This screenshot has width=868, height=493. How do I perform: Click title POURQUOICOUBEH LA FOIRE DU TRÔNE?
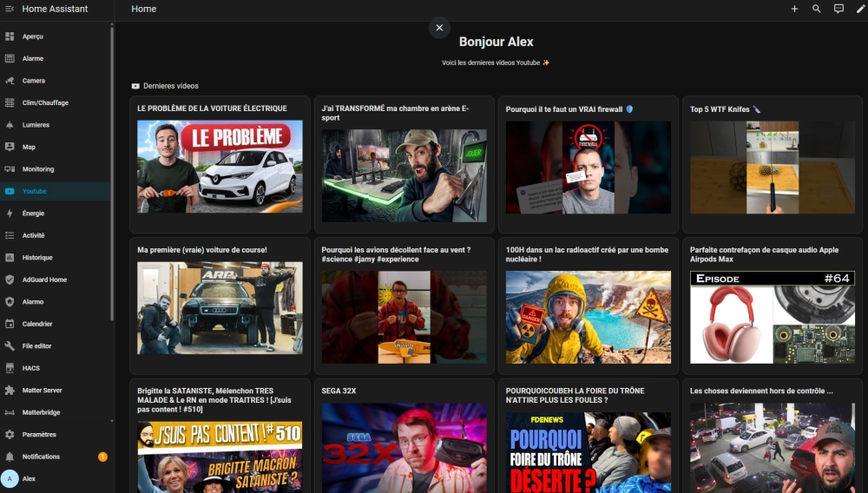[x=575, y=396]
